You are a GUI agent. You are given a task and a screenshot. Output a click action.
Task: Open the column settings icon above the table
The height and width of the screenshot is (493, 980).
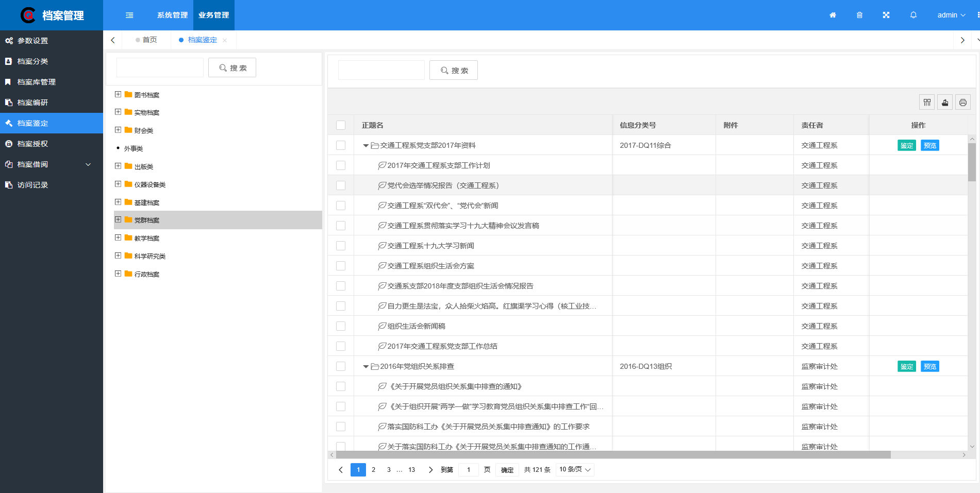point(926,102)
